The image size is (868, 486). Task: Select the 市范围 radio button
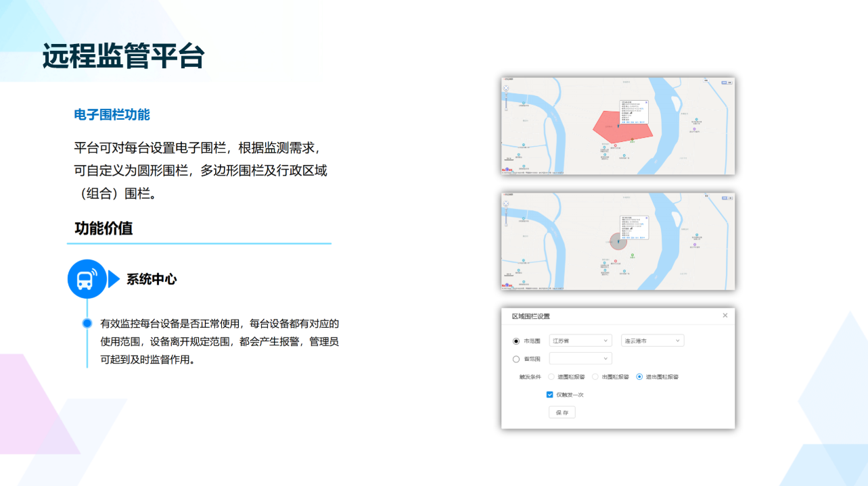[x=516, y=341]
